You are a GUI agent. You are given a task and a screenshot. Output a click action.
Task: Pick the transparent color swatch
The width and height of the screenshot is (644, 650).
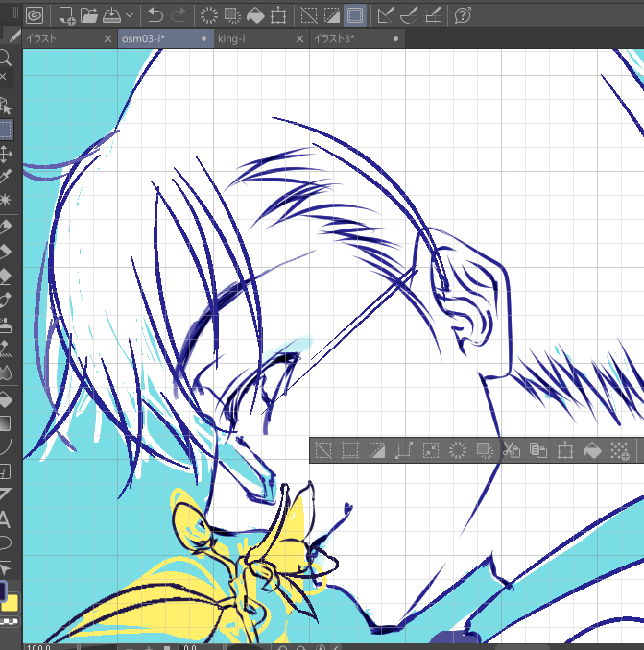coord(9,621)
